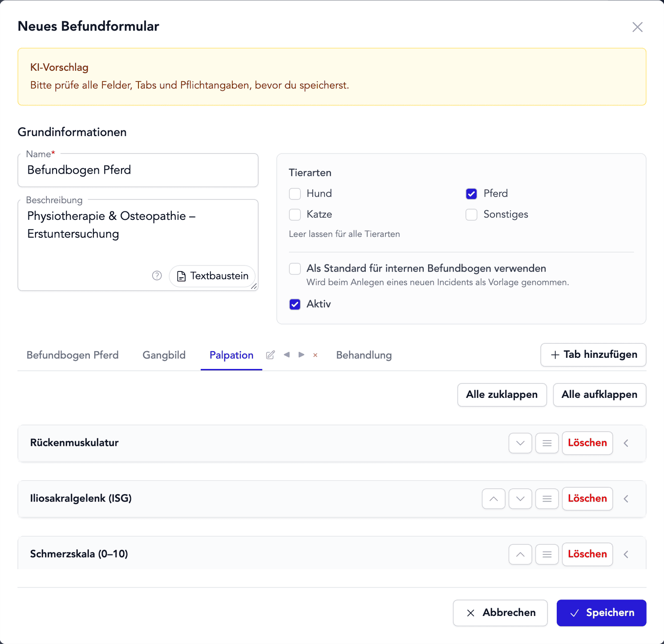This screenshot has height=644, width=664.
Task: Delete the Palpation tab with red x
Action: (315, 355)
